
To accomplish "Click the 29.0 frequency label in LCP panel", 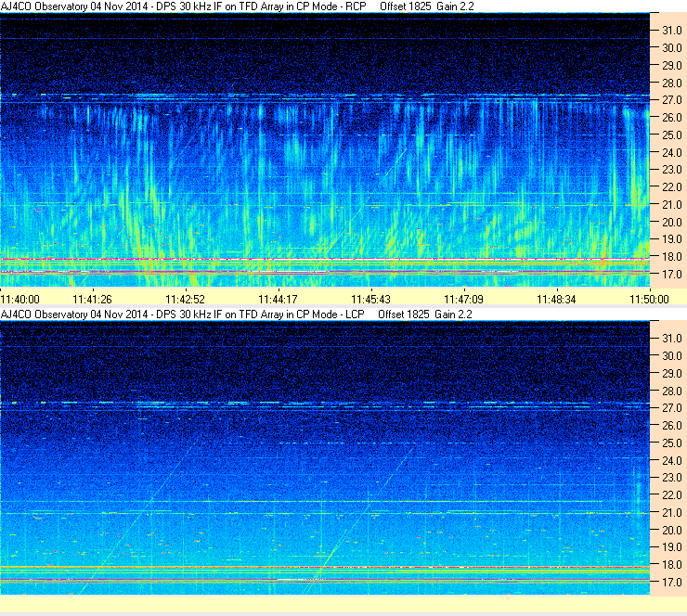I will tap(672, 374).
